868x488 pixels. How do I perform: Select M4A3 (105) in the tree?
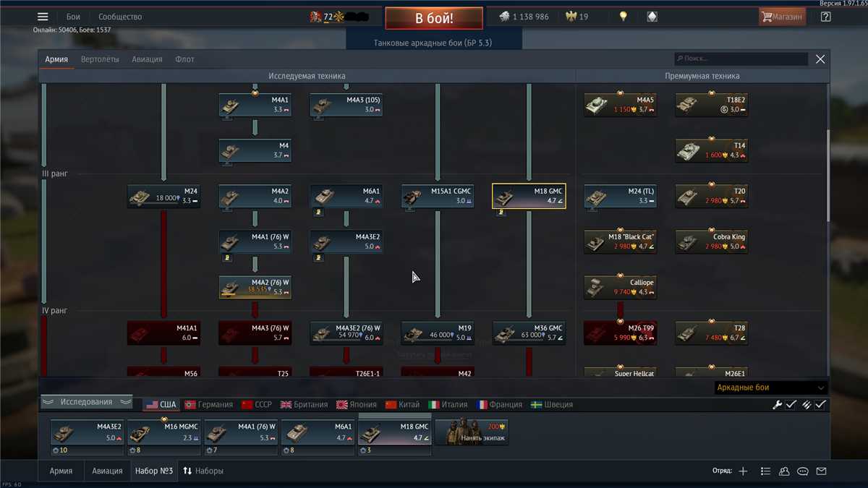[346, 105]
